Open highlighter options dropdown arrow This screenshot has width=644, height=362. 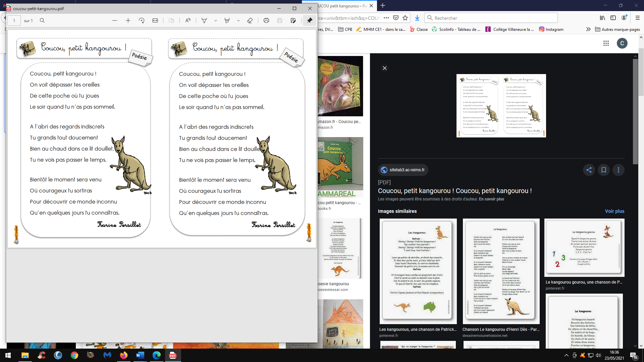238,20
